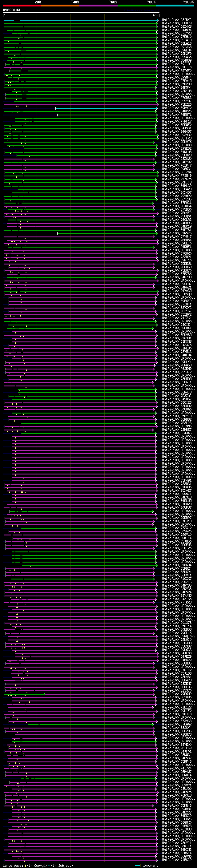Click the UniRef100_Q6P4J3 label
The image size is (197, 868).
point(177,392)
